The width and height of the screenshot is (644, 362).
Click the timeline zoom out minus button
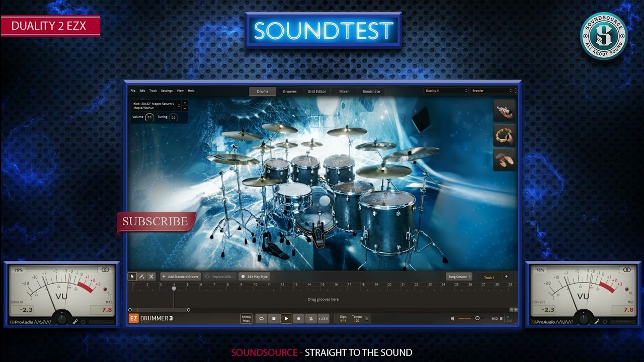coord(511,310)
